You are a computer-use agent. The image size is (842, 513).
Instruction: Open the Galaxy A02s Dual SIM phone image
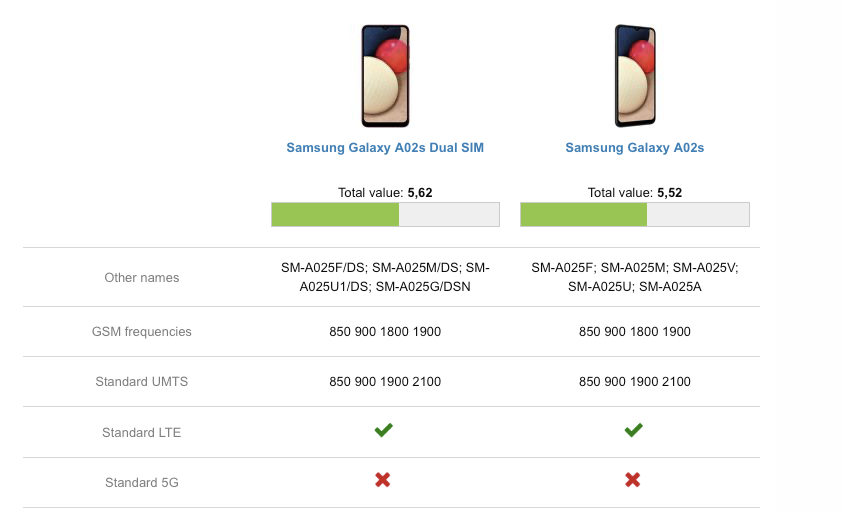(x=385, y=76)
